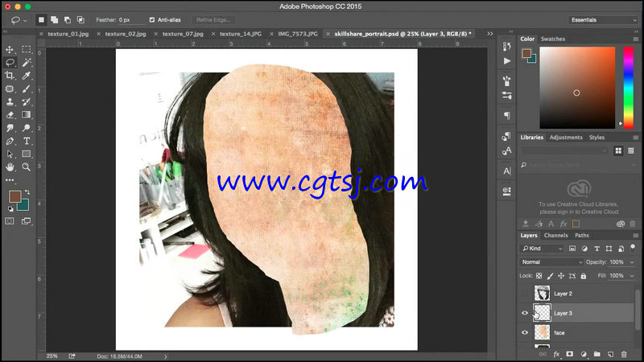Select the Brush tool

pyautogui.click(x=27, y=88)
